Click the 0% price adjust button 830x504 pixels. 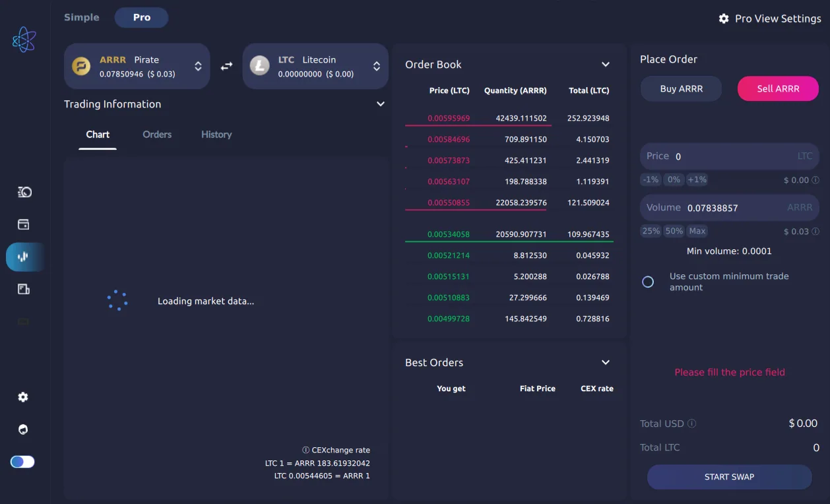pos(674,179)
